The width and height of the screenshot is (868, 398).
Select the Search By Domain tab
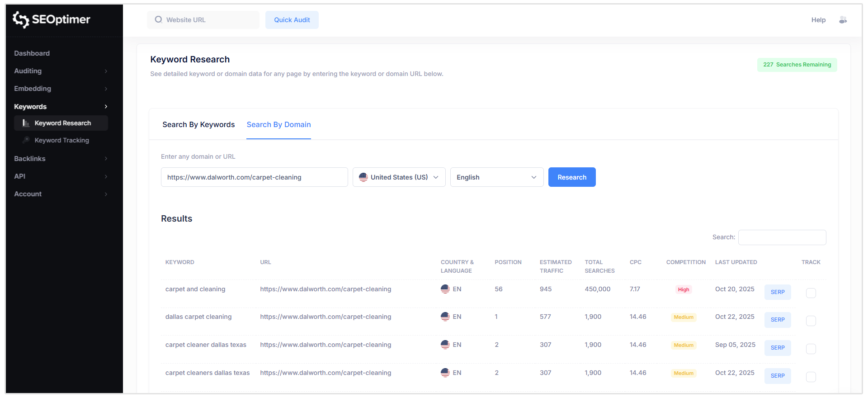click(x=278, y=125)
